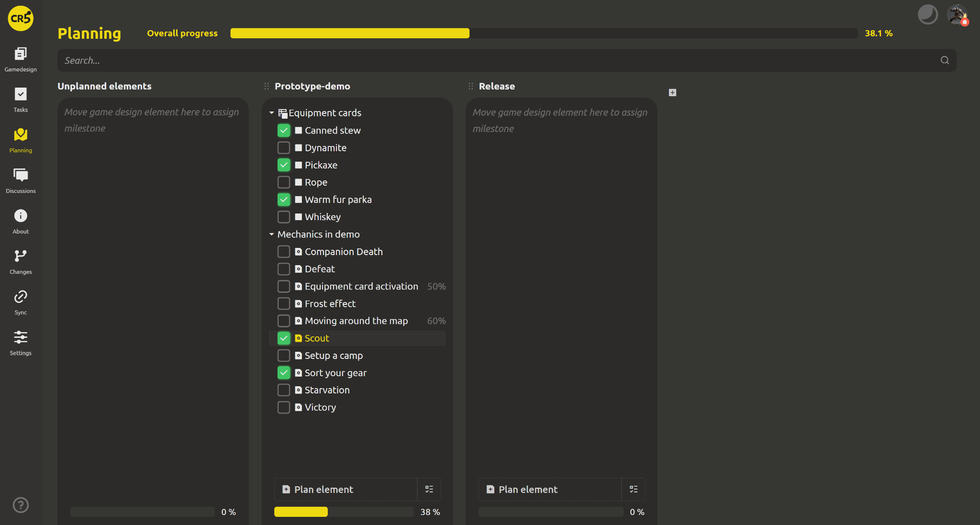Screen dimensions: 980x525
Task: Click the add milestone plus icon
Action: 672,92
